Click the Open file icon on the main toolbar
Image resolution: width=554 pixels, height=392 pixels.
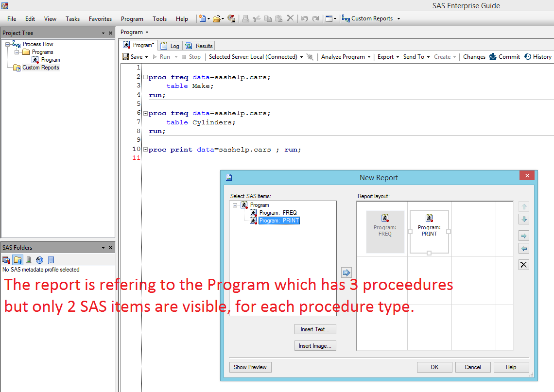click(x=217, y=18)
